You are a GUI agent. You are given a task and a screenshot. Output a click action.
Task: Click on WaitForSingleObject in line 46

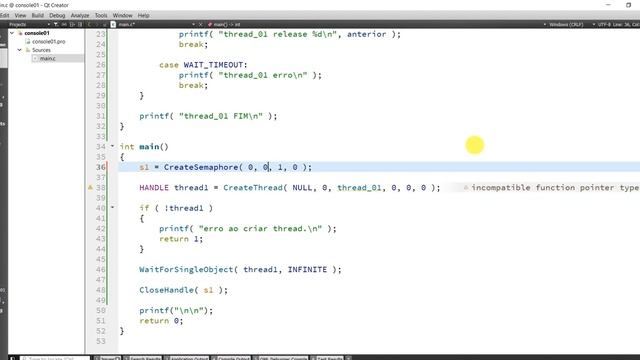click(186, 269)
